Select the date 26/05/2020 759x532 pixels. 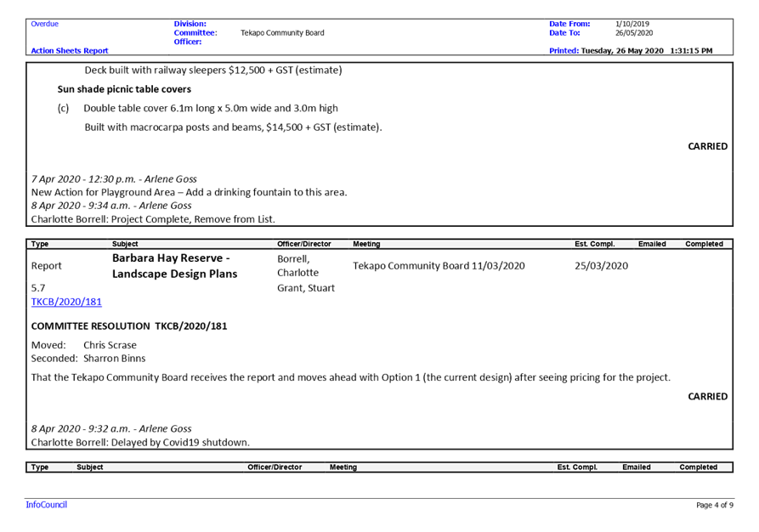(634, 33)
